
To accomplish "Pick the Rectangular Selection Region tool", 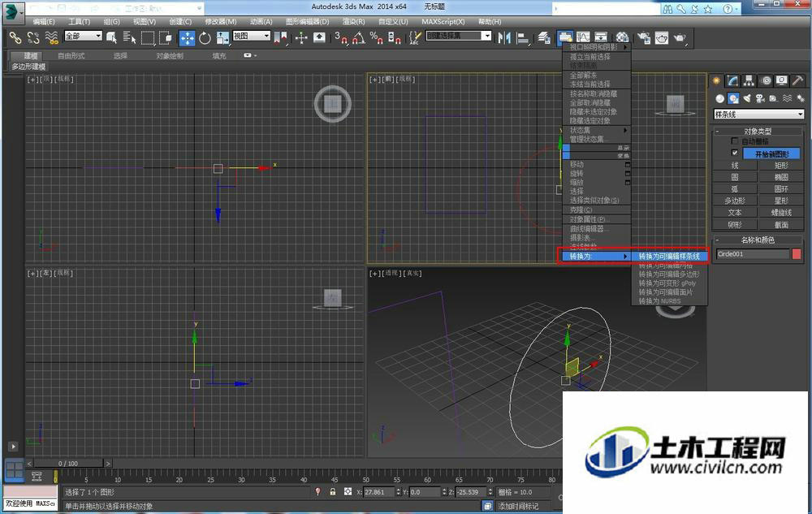I will [x=148, y=38].
